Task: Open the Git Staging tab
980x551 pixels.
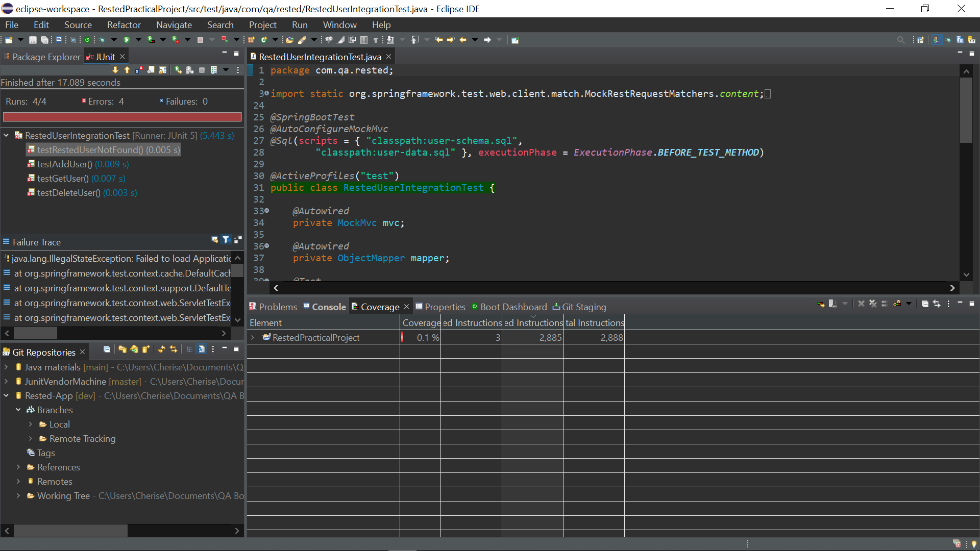Action: click(579, 307)
